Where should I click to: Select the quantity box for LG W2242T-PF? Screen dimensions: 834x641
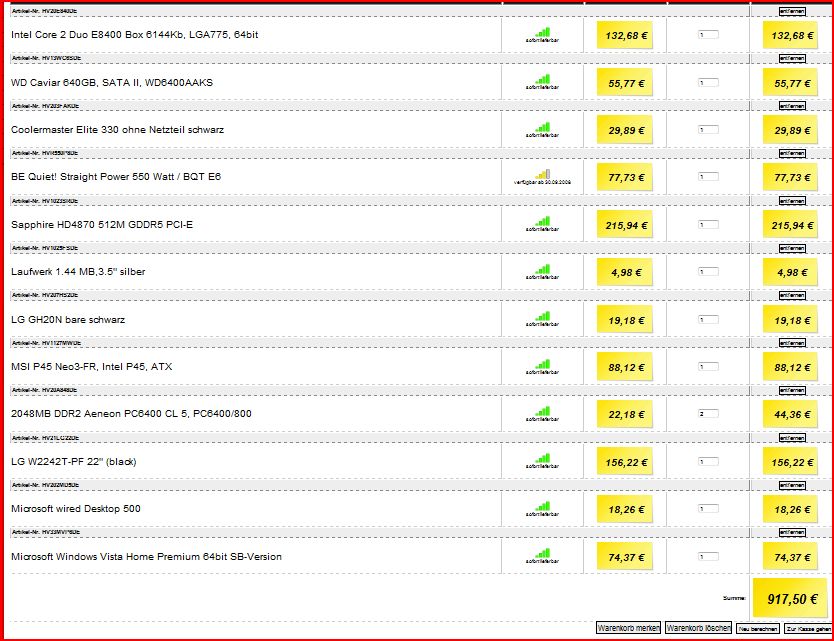point(708,461)
